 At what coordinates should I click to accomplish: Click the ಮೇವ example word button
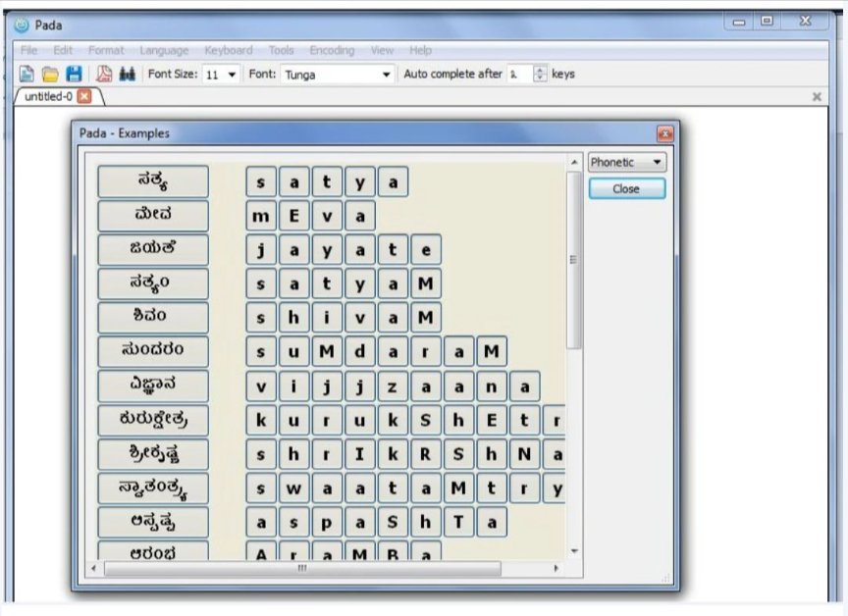click(x=153, y=215)
